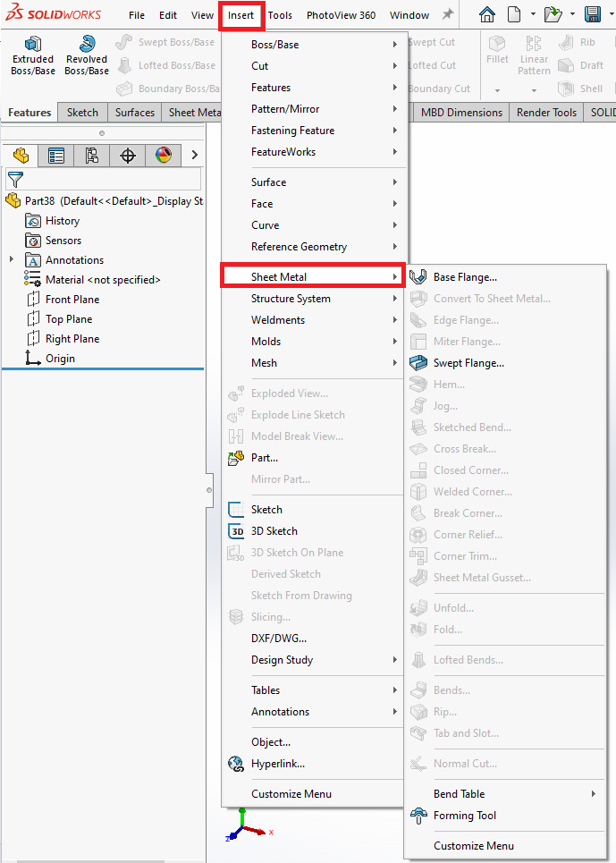616x863 pixels.
Task: Expand the Bend Table submenu
Action: coord(505,794)
